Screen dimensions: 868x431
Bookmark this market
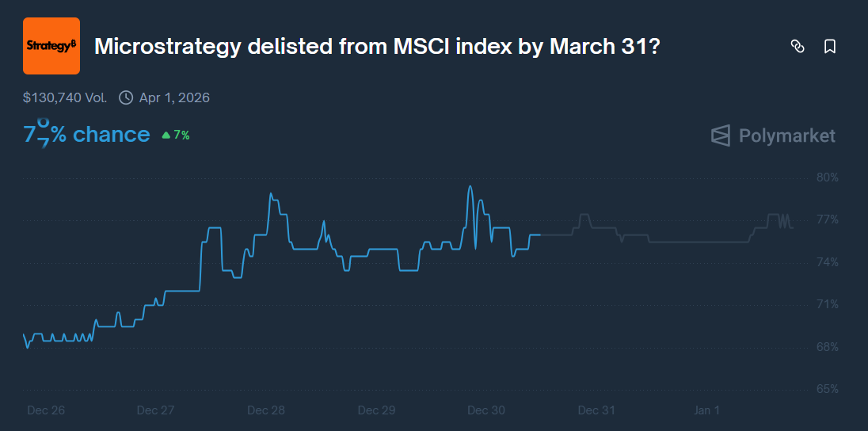(830, 47)
